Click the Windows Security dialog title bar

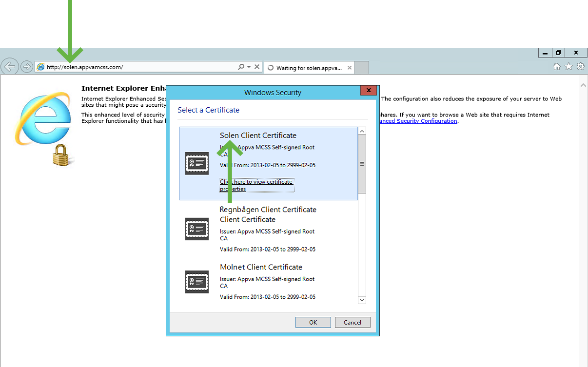point(273,92)
